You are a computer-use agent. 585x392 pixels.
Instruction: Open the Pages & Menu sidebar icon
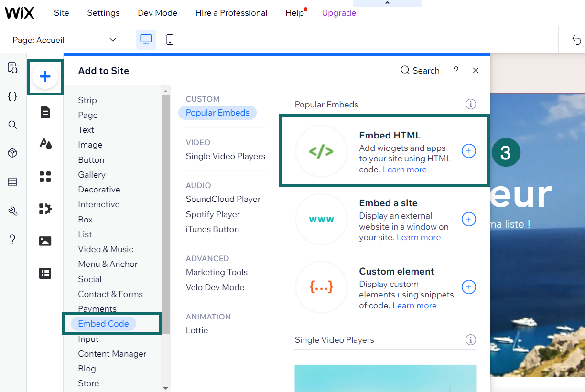point(45,113)
